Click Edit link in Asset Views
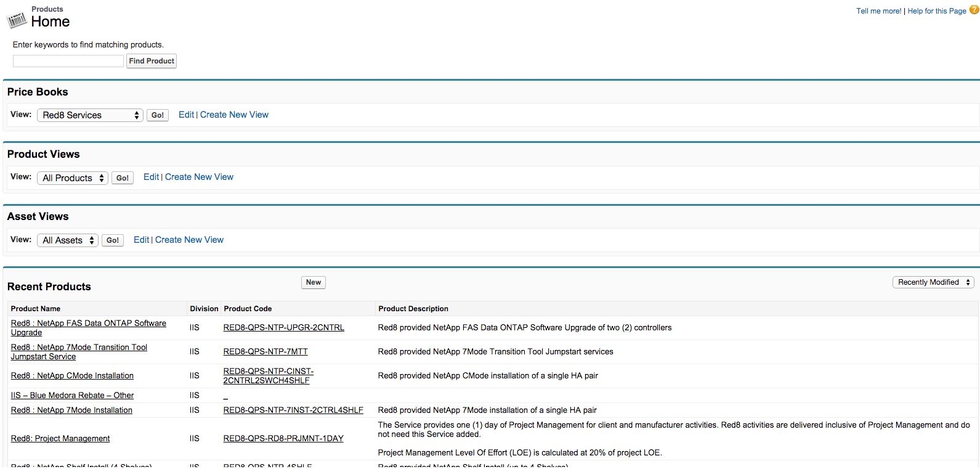 (142, 240)
